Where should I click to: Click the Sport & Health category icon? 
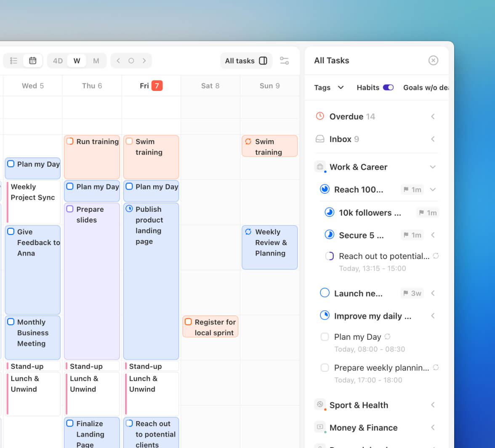click(320, 405)
